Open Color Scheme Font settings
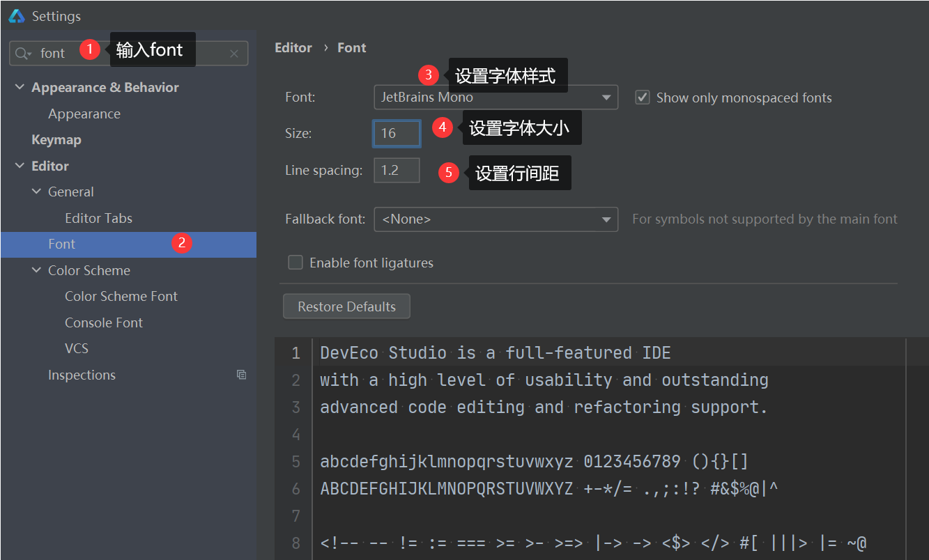This screenshot has height=560, width=929. pyautogui.click(x=121, y=297)
